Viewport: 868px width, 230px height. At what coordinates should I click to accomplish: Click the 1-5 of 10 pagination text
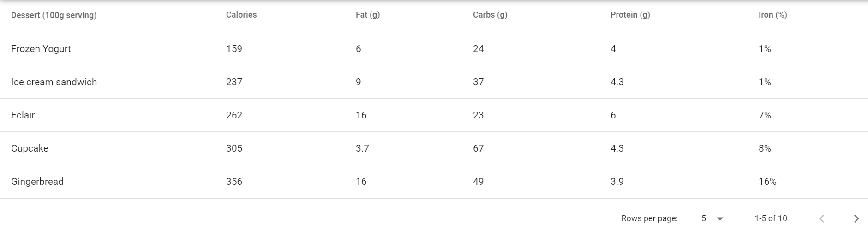tap(771, 218)
